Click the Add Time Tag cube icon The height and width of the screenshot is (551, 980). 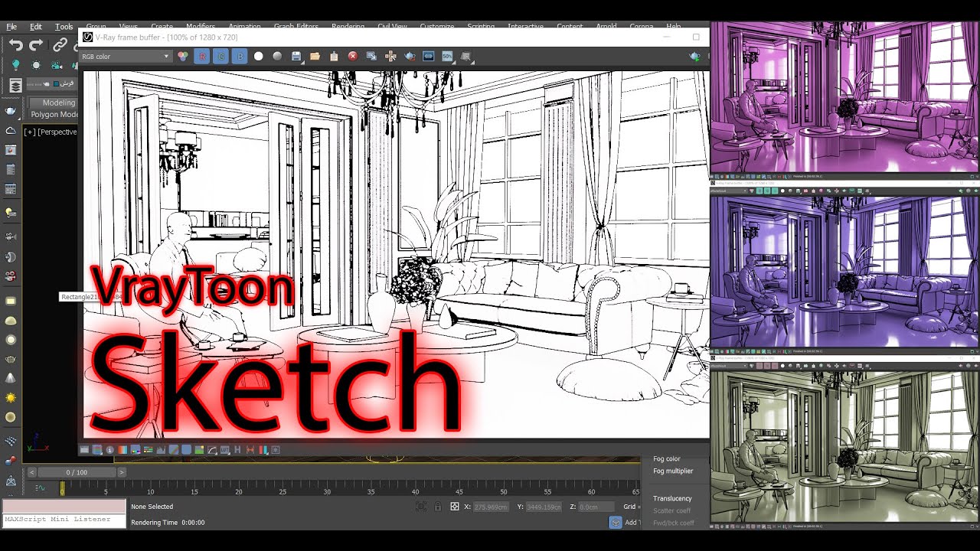point(615,522)
